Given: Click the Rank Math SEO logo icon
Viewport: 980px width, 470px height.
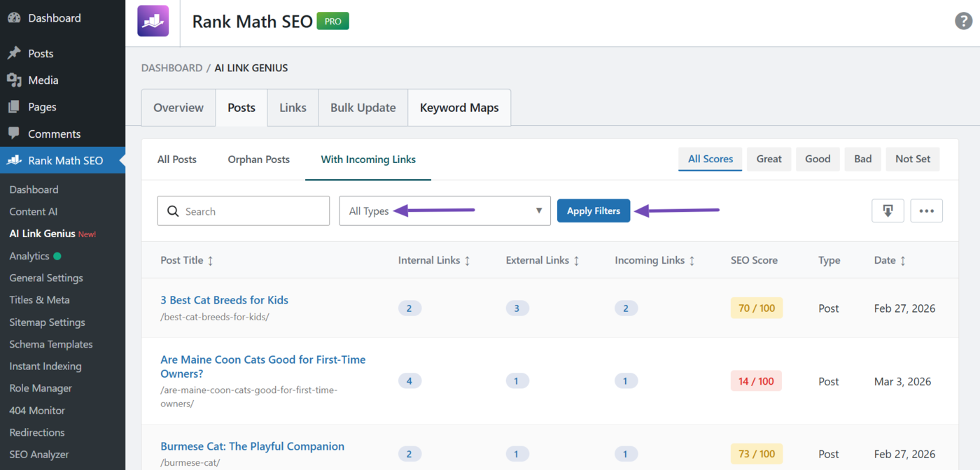Looking at the screenshot, I should coord(153,21).
